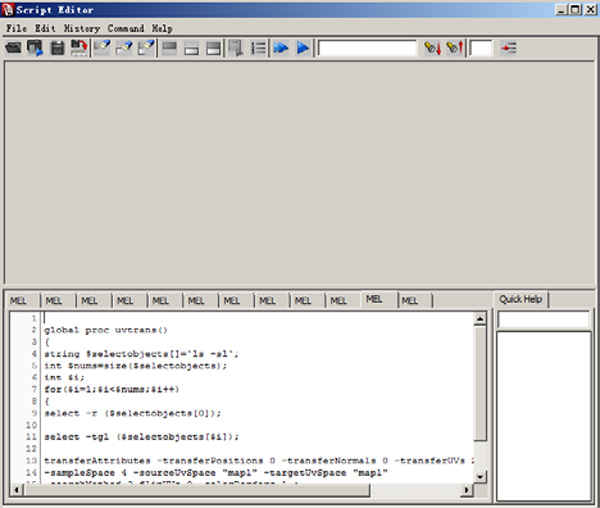Click the Execute All double-arrow icon

281,48
